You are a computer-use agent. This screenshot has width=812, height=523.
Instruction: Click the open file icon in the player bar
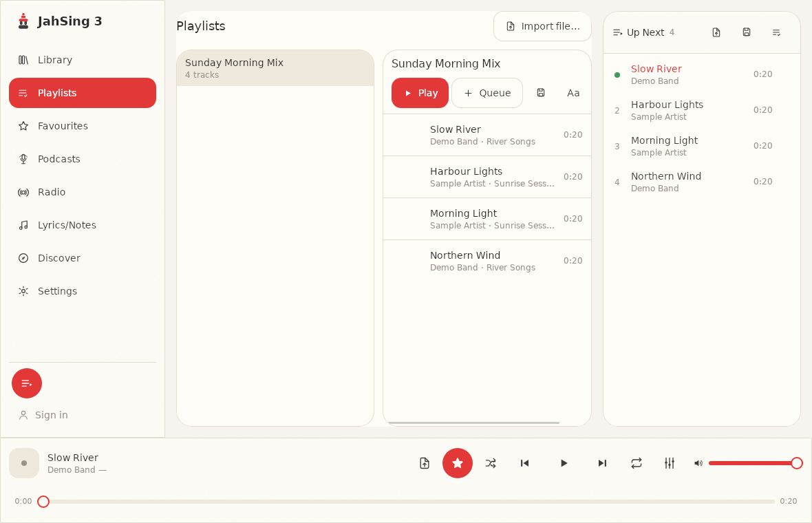(x=425, y=463)
